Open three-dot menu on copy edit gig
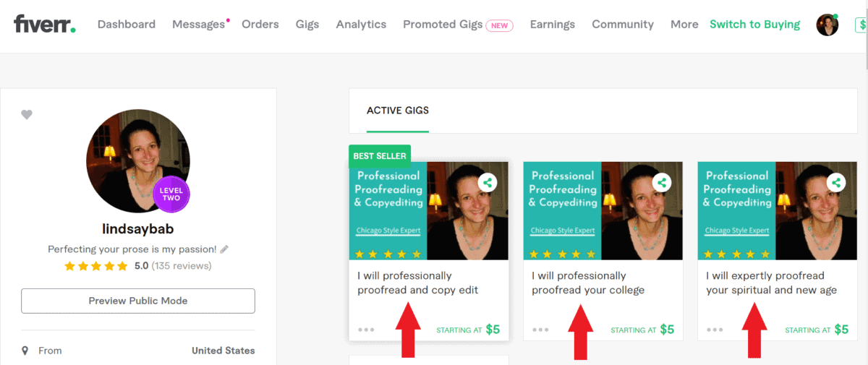The image size is (868, 365). click(x=366, y=330)
